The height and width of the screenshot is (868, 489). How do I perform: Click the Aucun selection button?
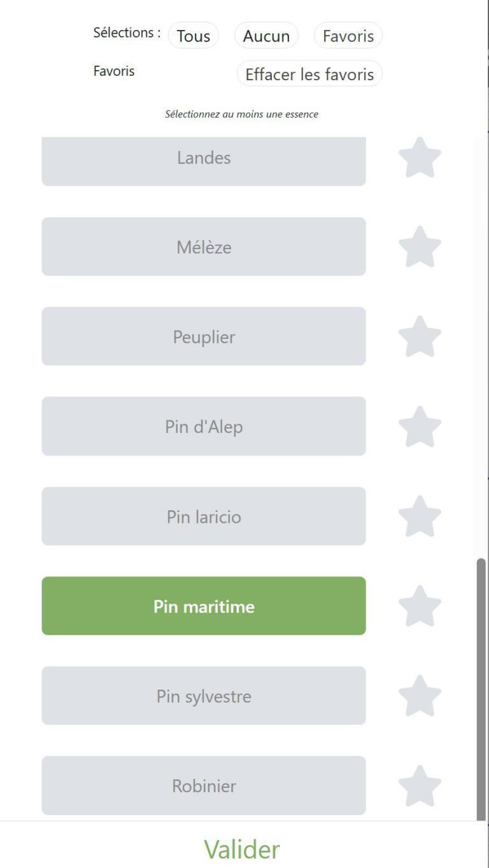266,36
